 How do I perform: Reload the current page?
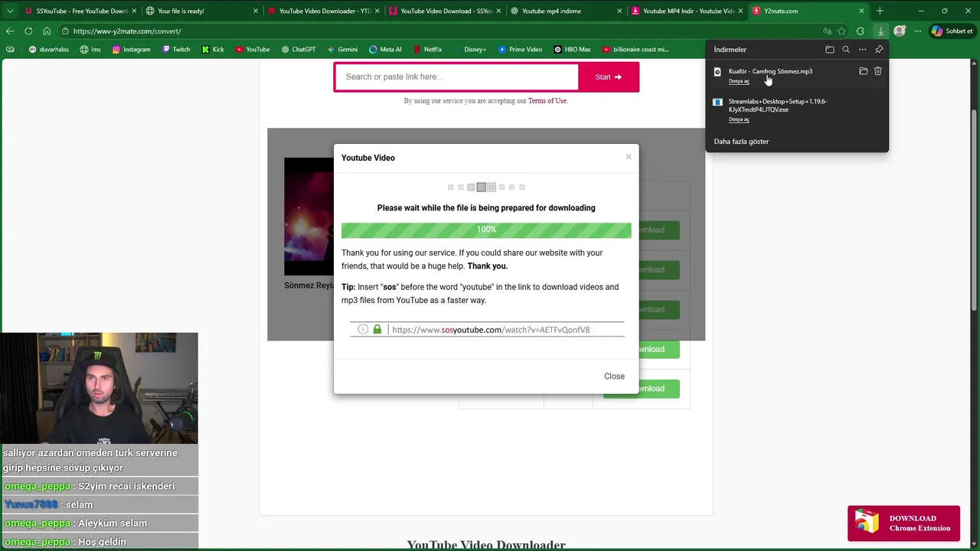tap(28, 31)
